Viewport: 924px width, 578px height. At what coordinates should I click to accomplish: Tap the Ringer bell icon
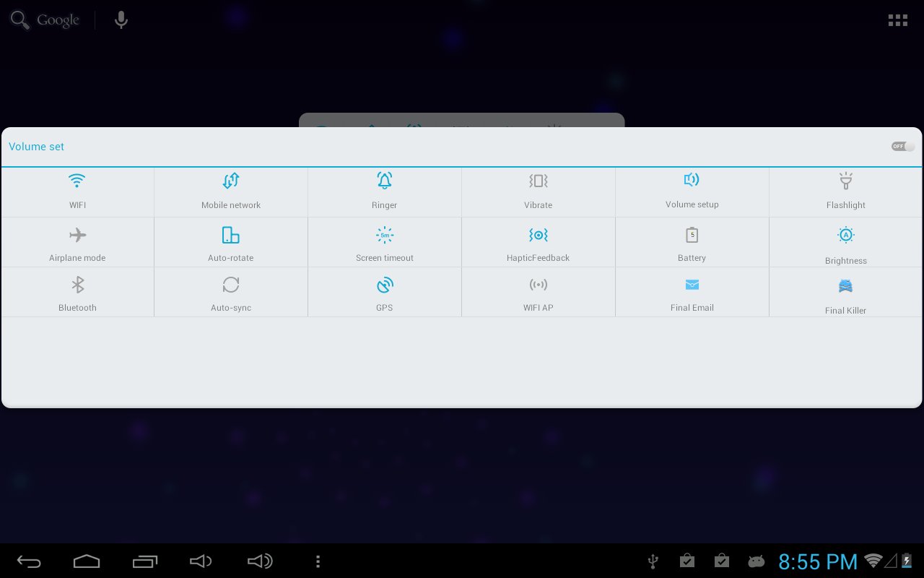tap(385, 181)
